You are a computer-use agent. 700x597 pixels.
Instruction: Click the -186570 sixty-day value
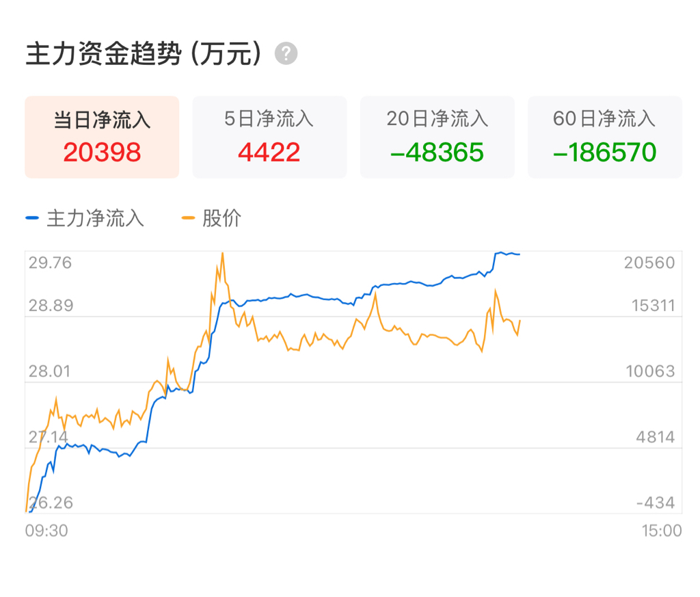click(604, 152)
